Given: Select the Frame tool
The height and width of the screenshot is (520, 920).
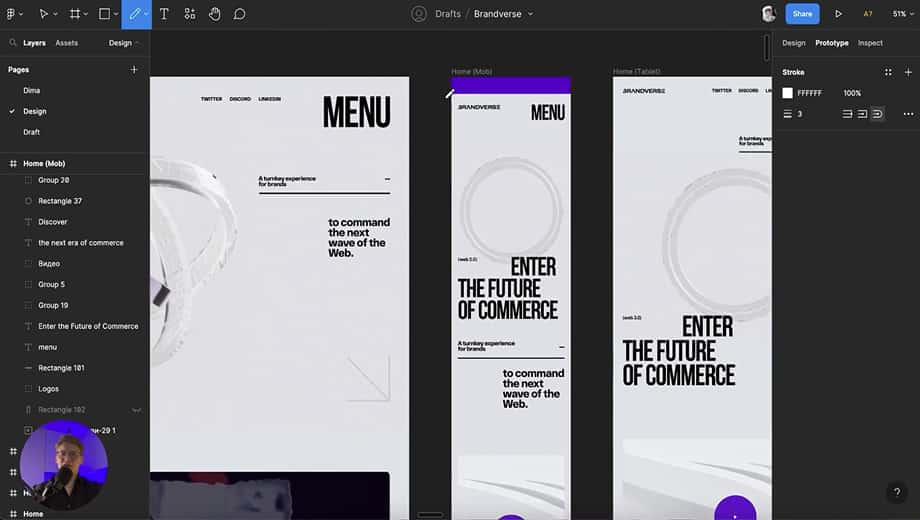Looking at the screenshot, I should 75,13.
